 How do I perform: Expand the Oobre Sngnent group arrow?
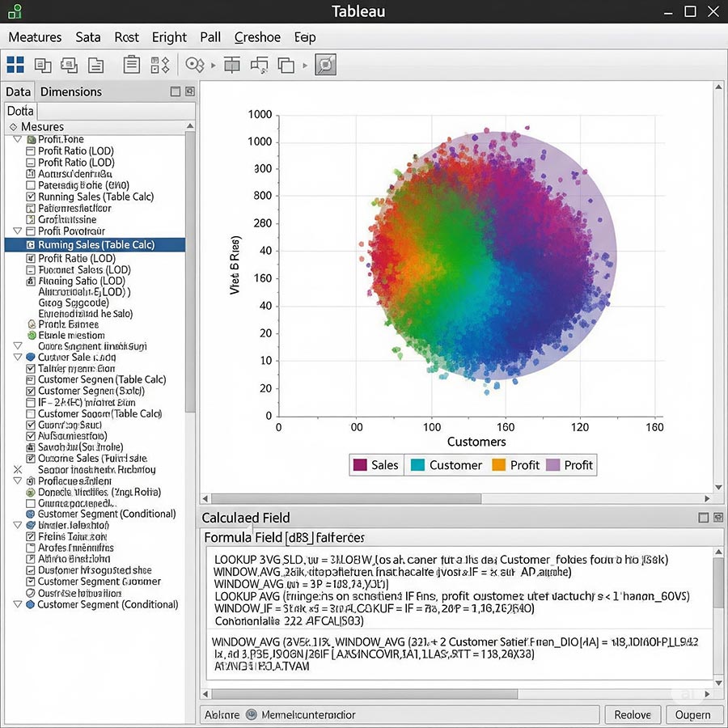pyautogui.click(x=18, y=346)
